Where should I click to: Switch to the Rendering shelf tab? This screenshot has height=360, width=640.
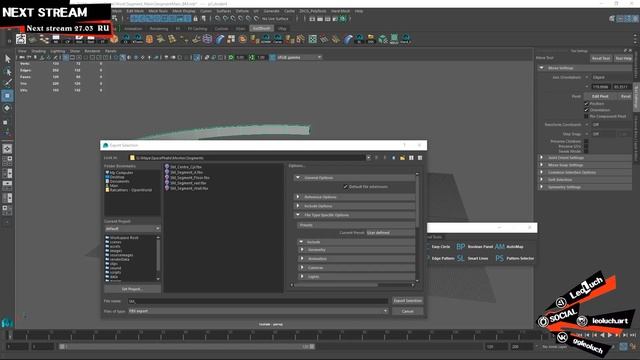158,29
